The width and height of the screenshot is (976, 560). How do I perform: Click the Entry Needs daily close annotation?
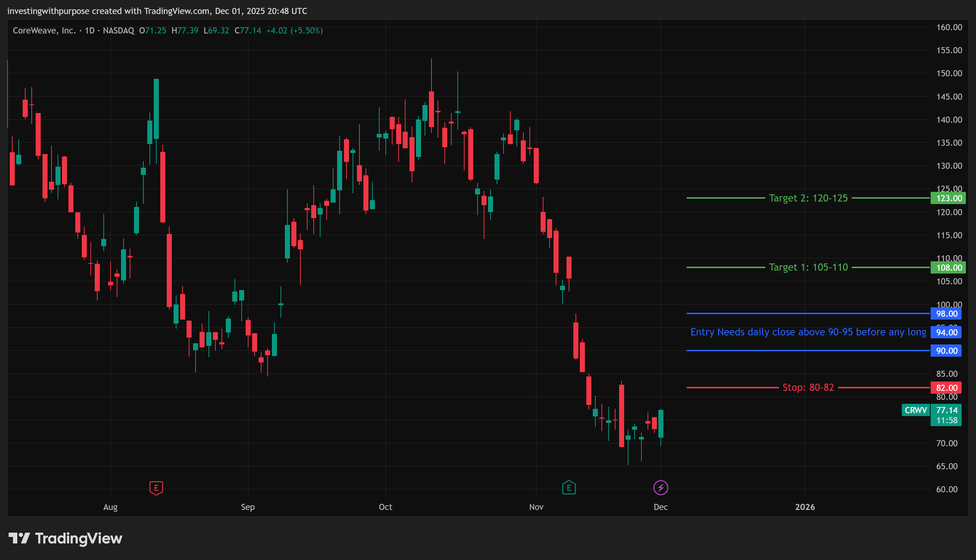pyautogui.click(x=808, y=332)
